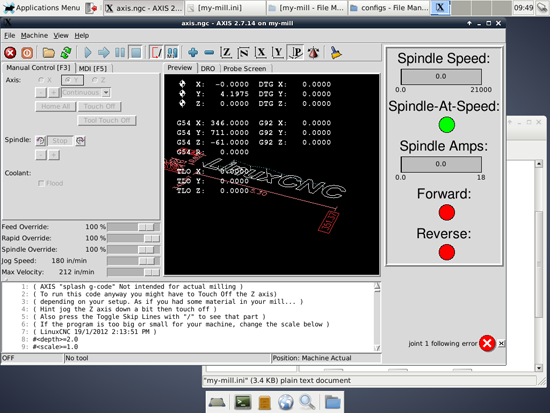Pause program execution in the toolbar
The width and height of the screenshot is (550, 413).
120,53
